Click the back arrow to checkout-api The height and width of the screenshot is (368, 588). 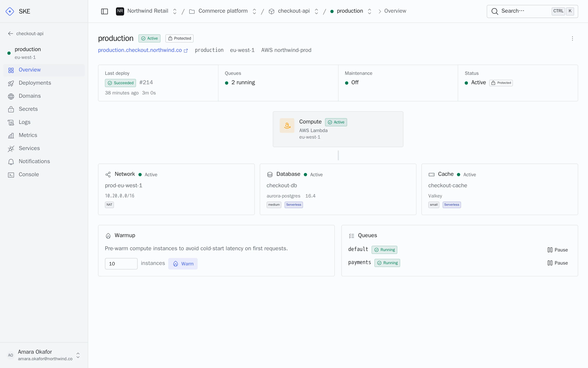[10, 34]
